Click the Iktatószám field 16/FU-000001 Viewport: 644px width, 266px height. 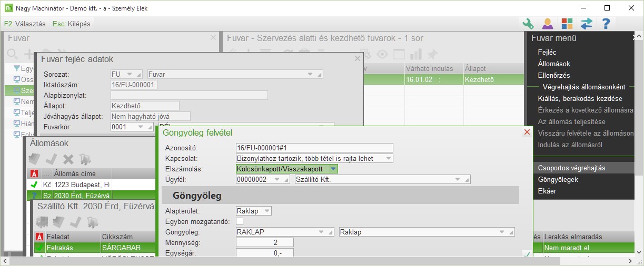tap(134, 85)
